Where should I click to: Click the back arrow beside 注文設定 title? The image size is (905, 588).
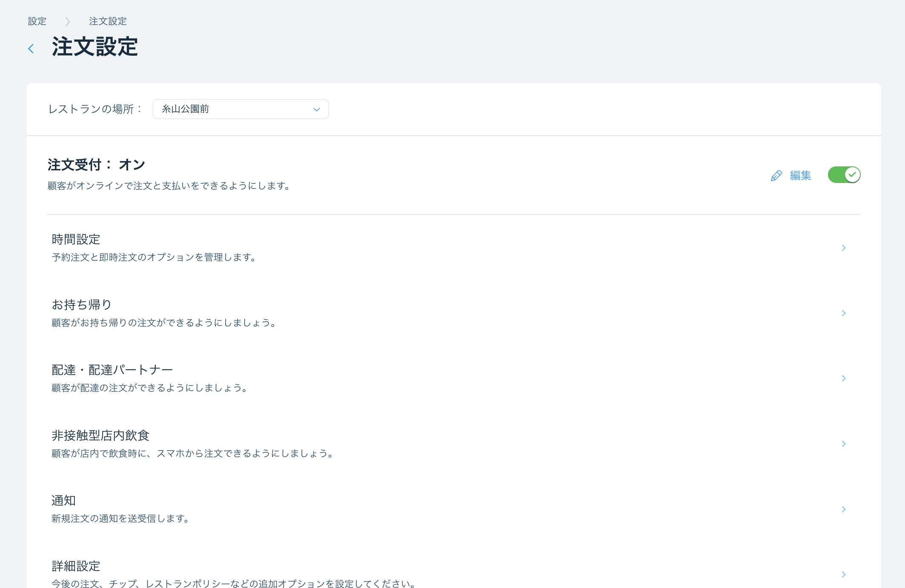[31, 49]
